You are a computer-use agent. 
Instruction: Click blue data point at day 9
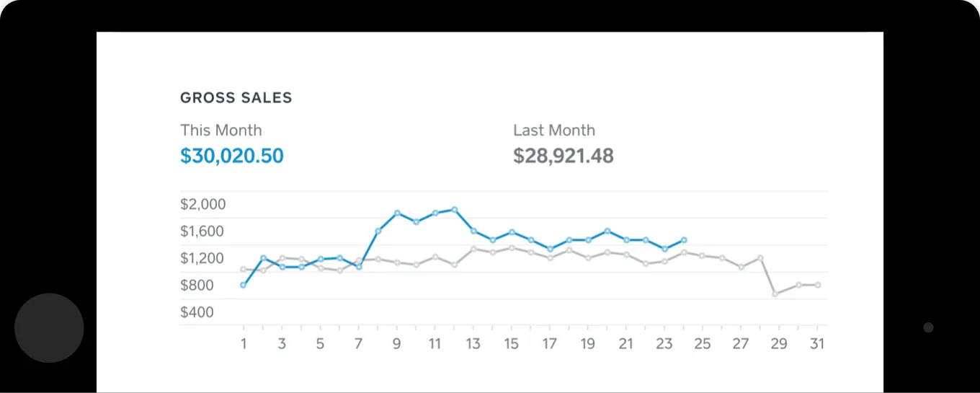click(x=397, y=213)
